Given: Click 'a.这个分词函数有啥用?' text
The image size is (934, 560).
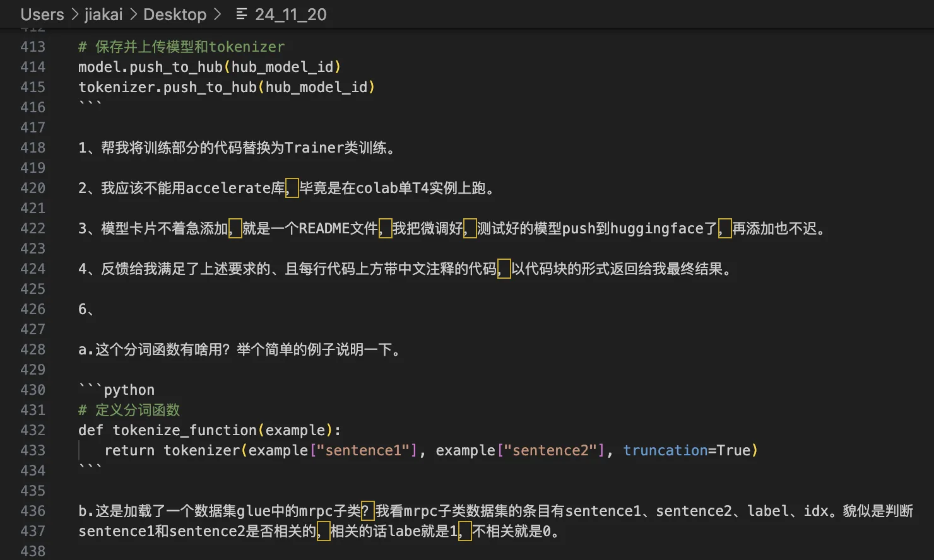Looking at the screenshot, I should click(x=154, y=349).
